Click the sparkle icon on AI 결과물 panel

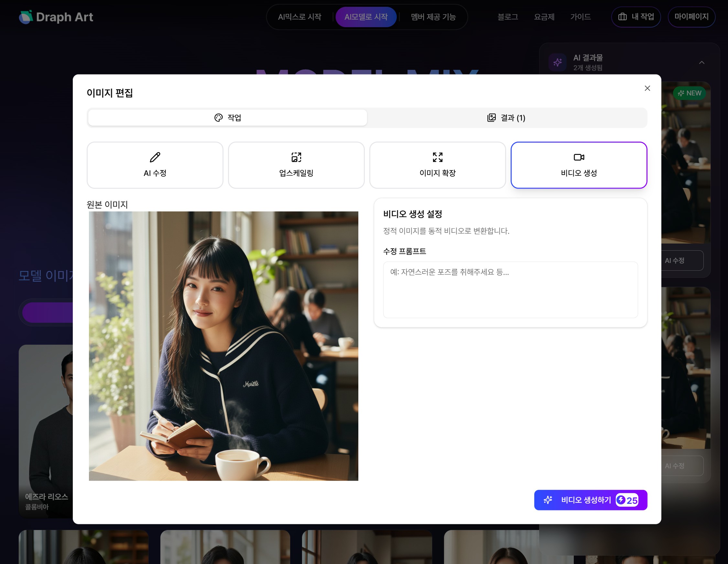[x=557, y=62]
